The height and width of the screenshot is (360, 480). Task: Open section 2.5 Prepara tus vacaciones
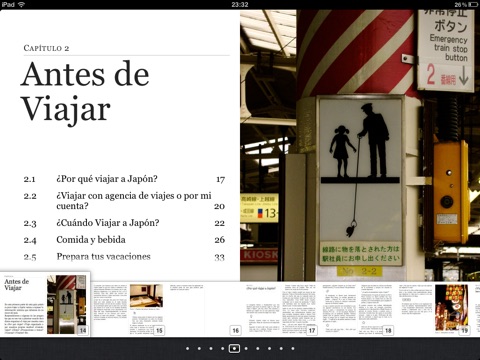click(124, 257)
